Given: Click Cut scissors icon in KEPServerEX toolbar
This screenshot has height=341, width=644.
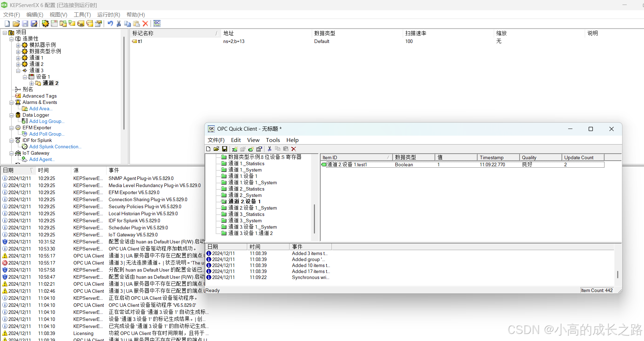Looking at the screenshot, I should click(119, 24).
